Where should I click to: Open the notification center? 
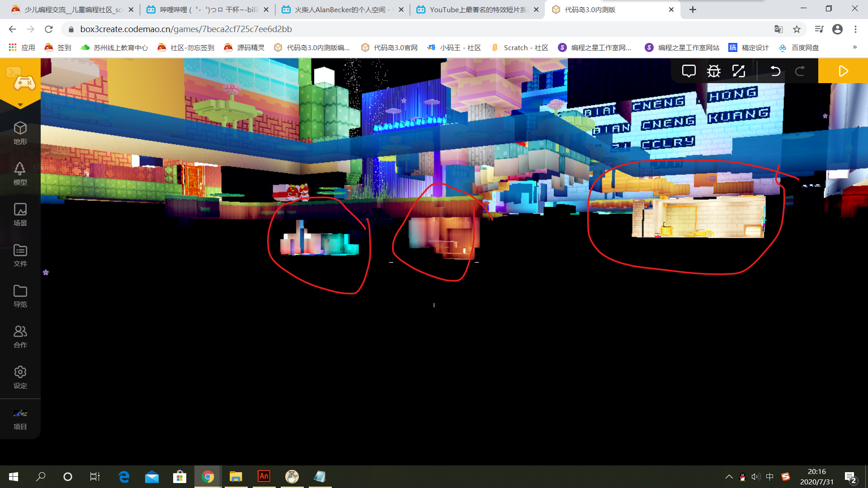tap(850, 477)
